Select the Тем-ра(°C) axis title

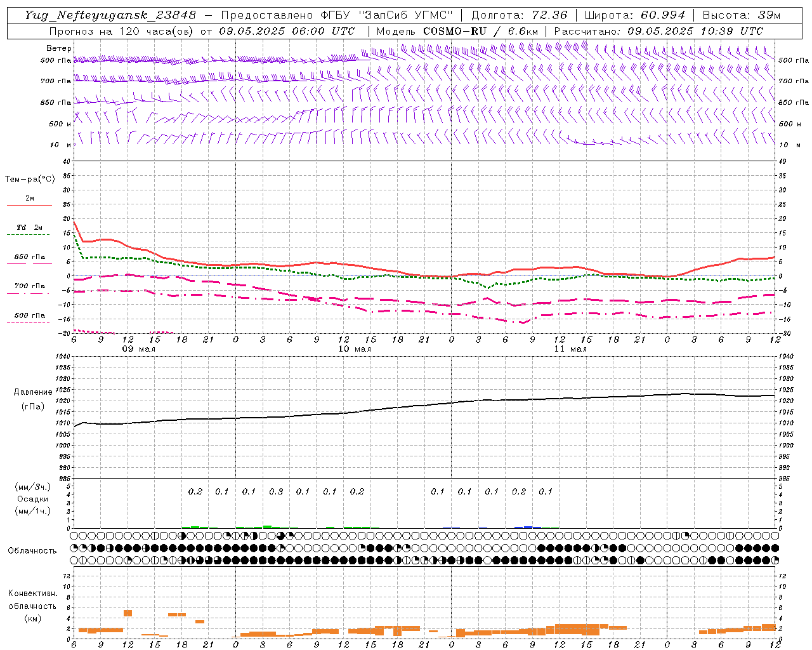[30, 180]
